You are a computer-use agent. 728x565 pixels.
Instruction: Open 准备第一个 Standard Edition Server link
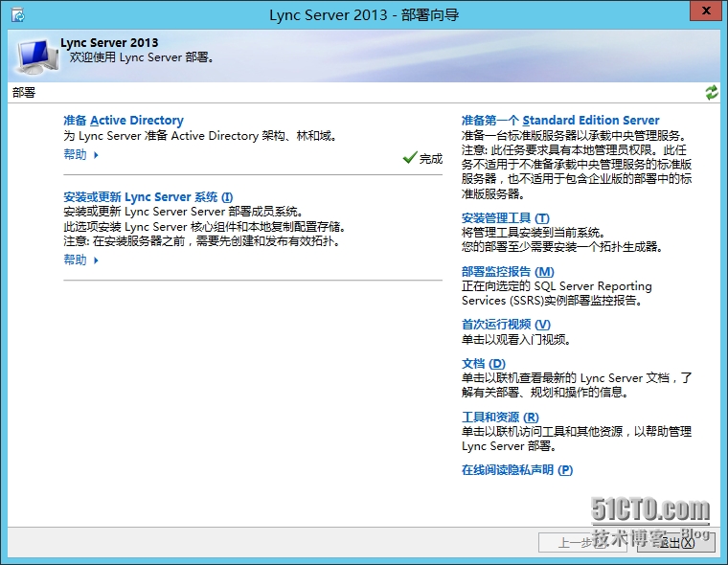pos(560,121)
